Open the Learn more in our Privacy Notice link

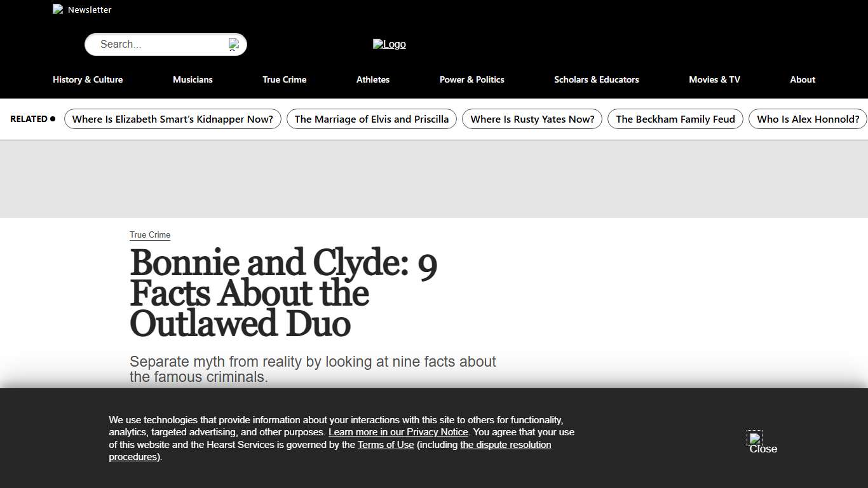click(398, 431)
